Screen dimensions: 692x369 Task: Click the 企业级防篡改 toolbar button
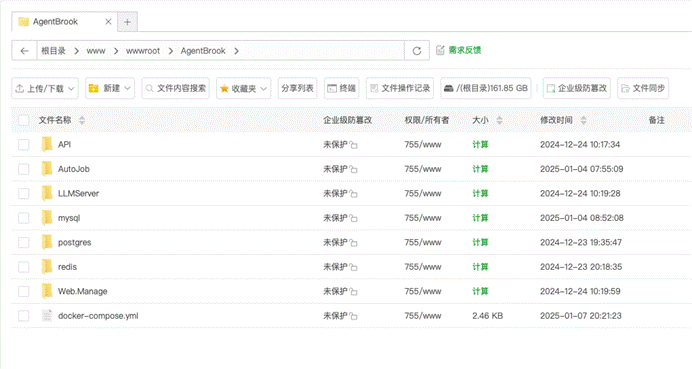[577, 88]
